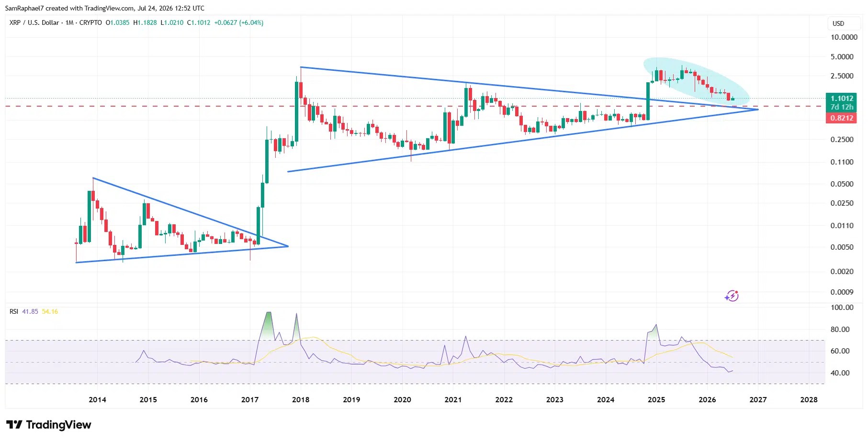The height and width of the screenshot is (441, 868).
Task: Click the 0.0500 price scale label
Action: point(842,184)
